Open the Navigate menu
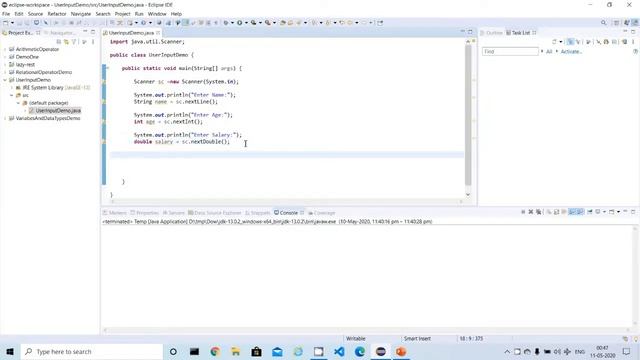The width and height of the screenshot is (640, 360). point(81,14)
